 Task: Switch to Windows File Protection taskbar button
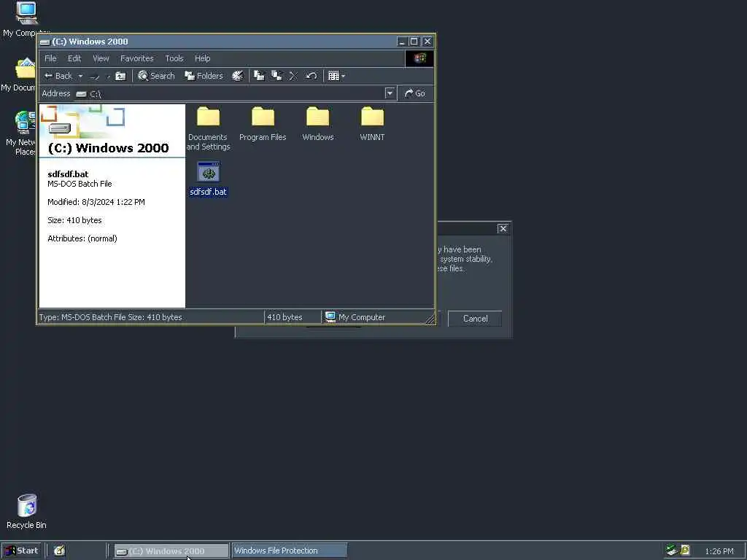(x=290, y=551)
